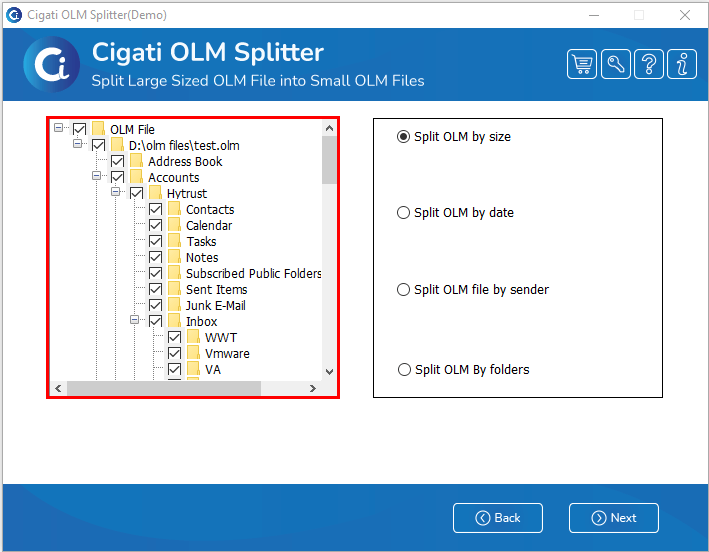Click the folder icon beside Sent Items

click(174, 289)
